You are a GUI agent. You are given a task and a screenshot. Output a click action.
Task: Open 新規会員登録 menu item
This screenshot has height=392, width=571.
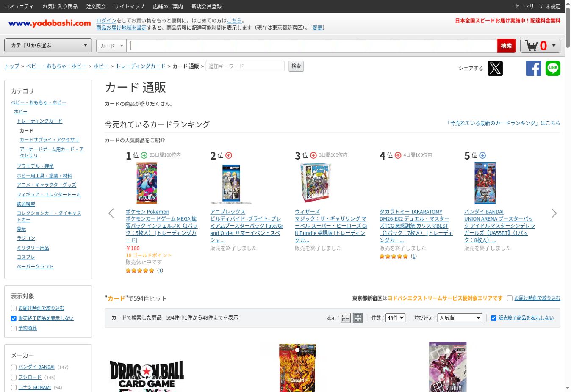tap(207, 6)
